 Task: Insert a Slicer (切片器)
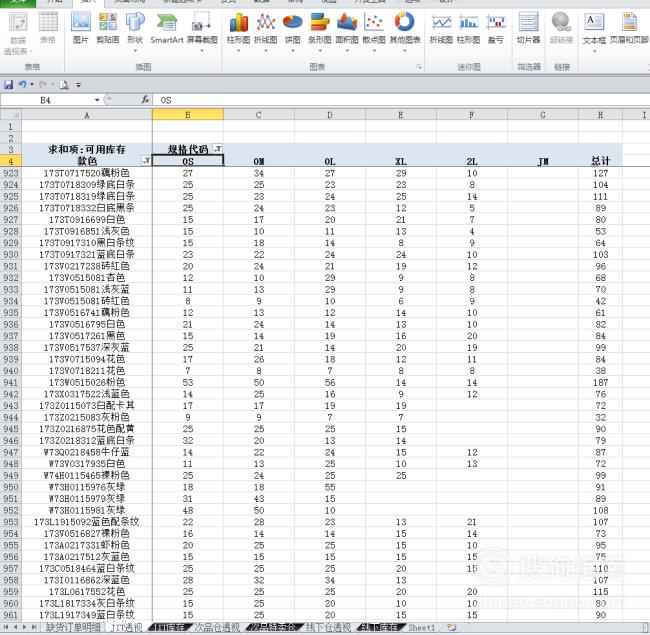click(x=529, y=28)
